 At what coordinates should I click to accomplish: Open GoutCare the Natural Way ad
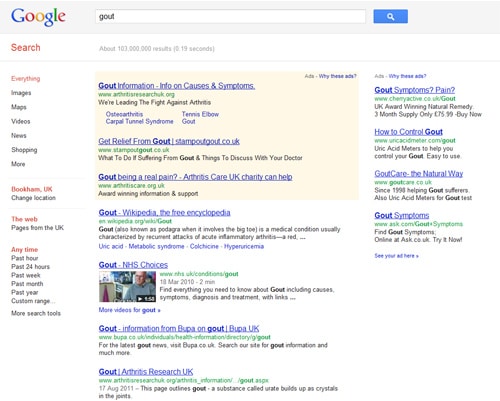pyautogui.click(x=419, y=174)
